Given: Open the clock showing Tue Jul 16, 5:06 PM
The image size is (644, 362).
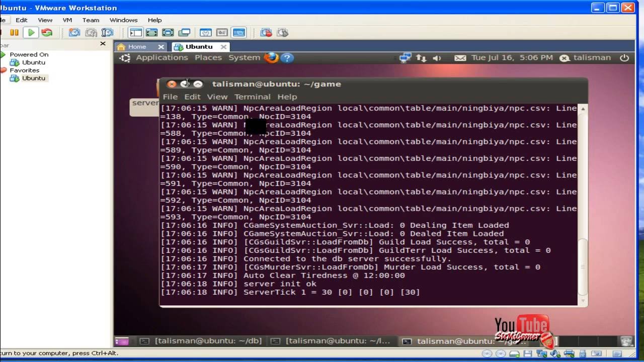Looking at the screenshot, I should (x=512, y=58).
